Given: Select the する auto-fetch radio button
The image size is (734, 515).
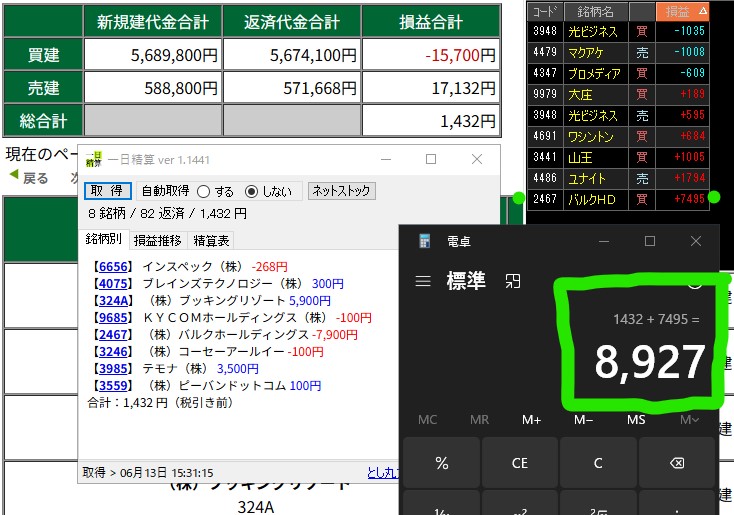Looking at the screenshot, I should (x=204, y=191).
